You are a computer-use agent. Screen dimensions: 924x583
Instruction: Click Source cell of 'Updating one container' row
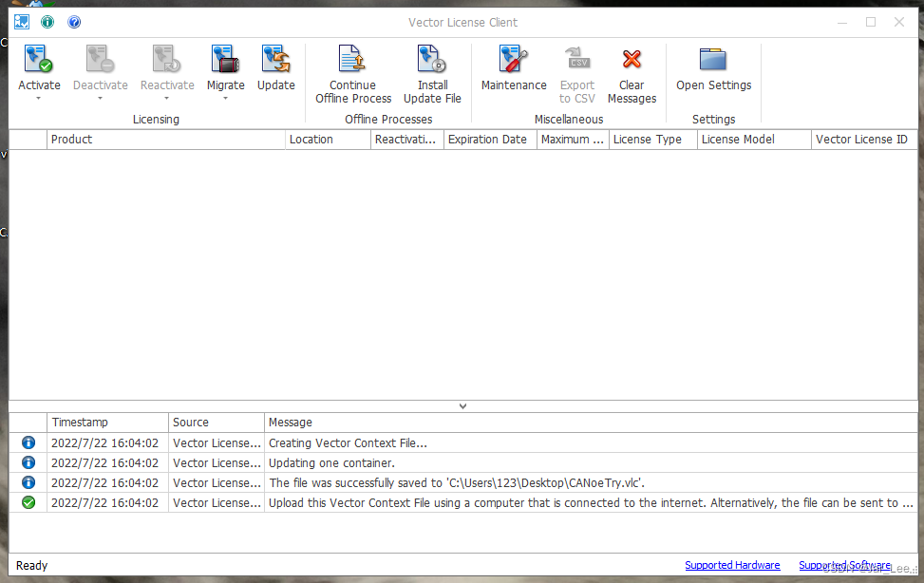(217, 462)
